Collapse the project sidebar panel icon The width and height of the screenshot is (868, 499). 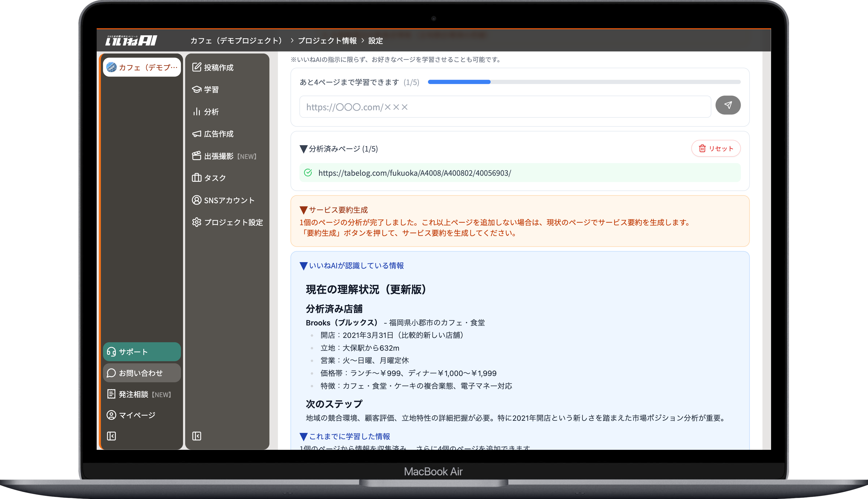tap(111, 436)
